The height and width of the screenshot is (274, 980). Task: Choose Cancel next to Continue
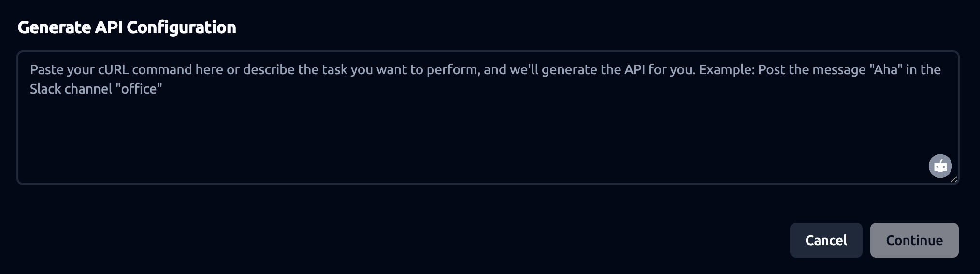tap(826, 240)
